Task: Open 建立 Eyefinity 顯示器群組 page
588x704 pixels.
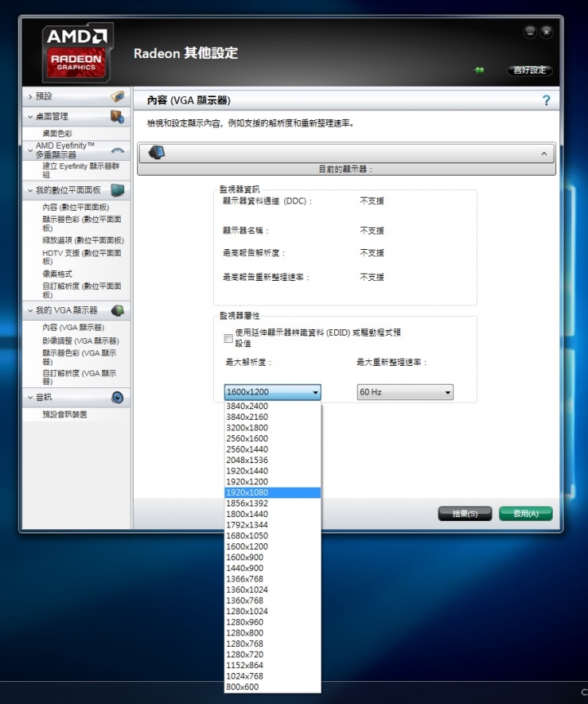Action: click(81, 170)
